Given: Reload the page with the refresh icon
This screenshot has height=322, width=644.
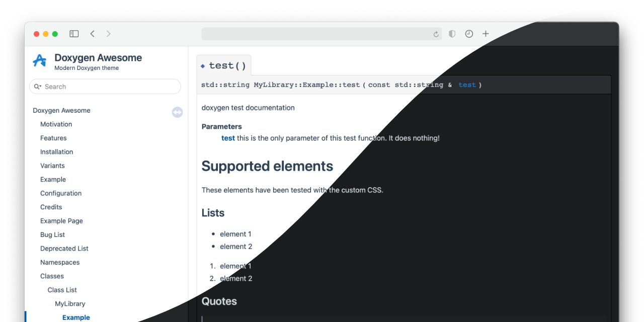Looking at the screenshot, I should pos(436,34).
